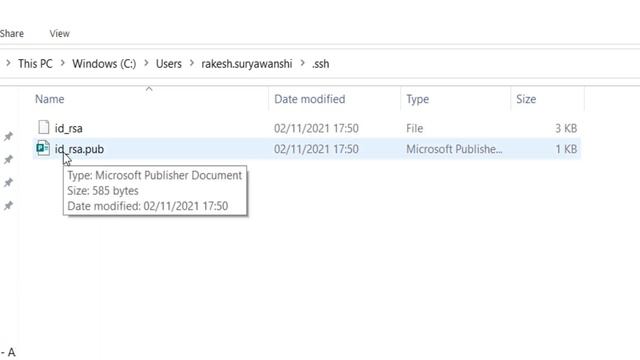Click the 3 KB size cell
The width and height of the screenshot is (640, 360).
[x=566, y=128]
